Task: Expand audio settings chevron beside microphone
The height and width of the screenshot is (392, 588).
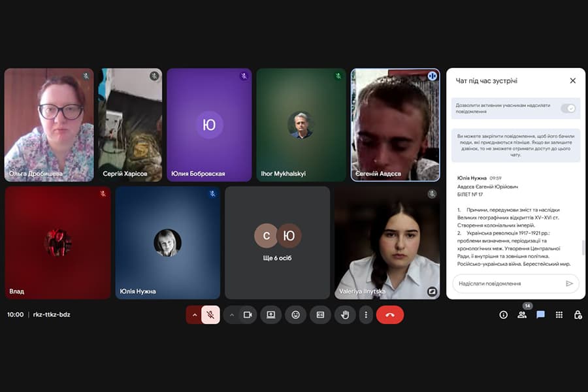Action: [194, 315]
